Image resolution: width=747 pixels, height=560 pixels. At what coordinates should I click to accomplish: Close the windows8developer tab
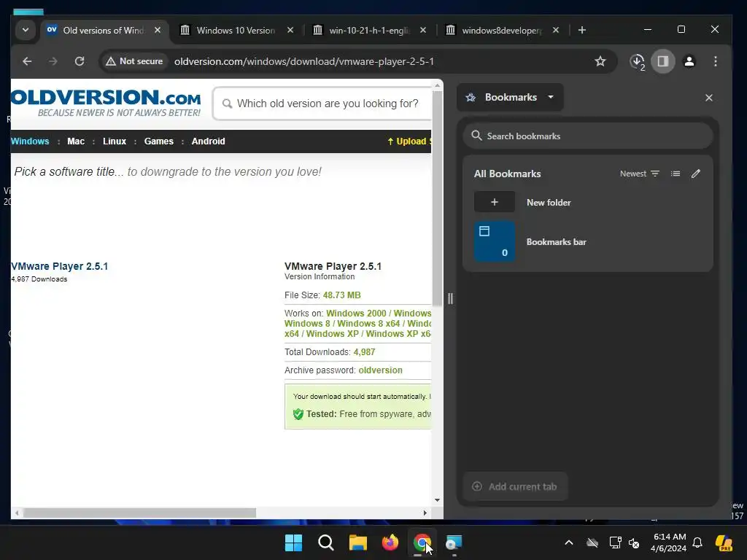click(555, 30)
